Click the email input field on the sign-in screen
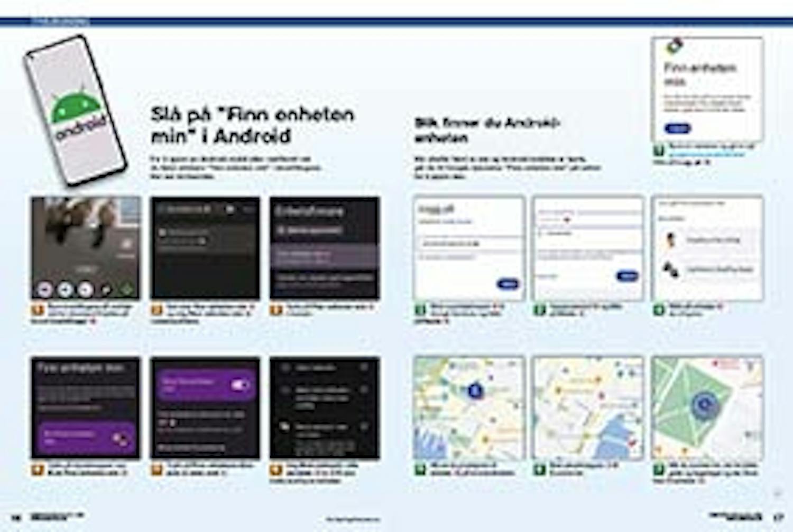The image size is (793, 532). [x=452, y=242]
